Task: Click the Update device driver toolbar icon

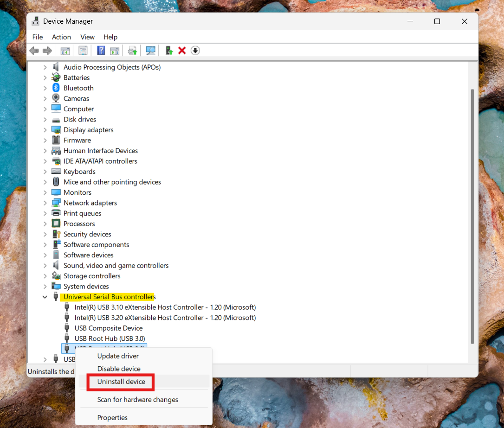Action: 133,51
